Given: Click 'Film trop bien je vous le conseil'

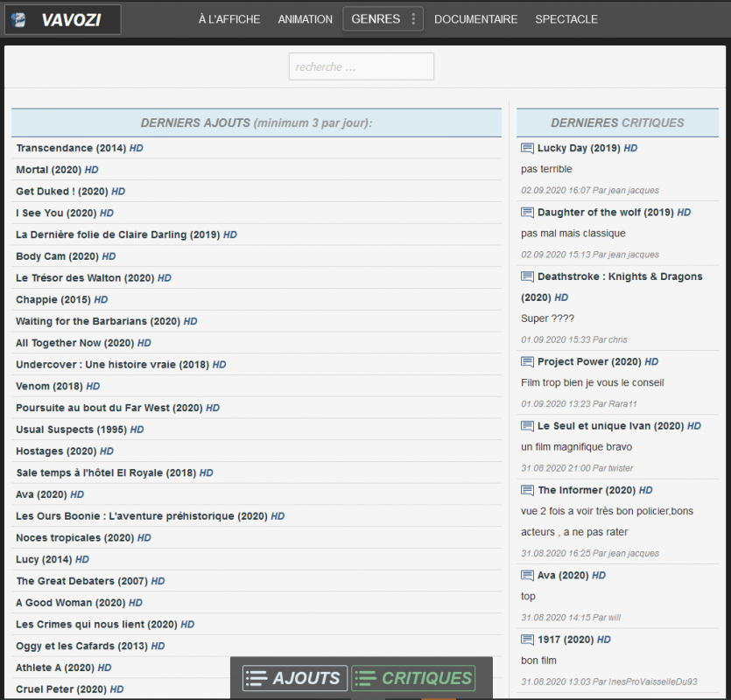Looking at the screenshot, I should pos(593,383).
